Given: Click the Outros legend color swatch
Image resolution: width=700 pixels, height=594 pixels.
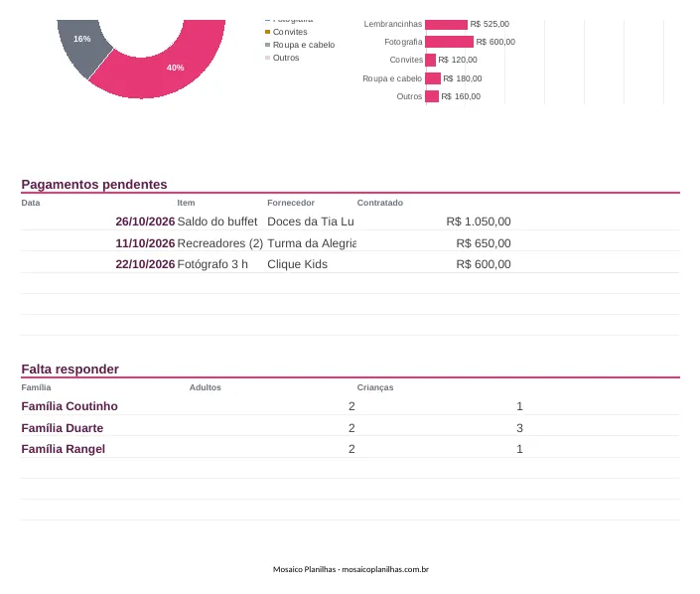Looking at the screenshot, I should 267,58.
